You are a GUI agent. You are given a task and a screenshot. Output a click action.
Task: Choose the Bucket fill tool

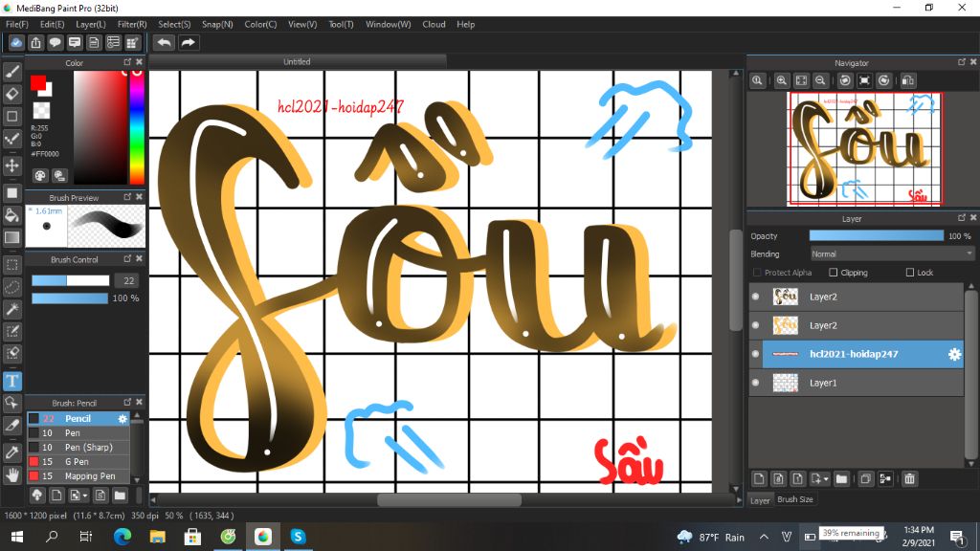coord(11,215)
